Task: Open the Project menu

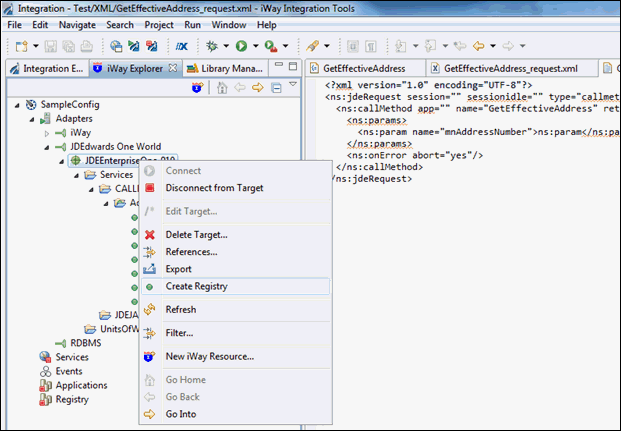Action: (x=159, y=25)
